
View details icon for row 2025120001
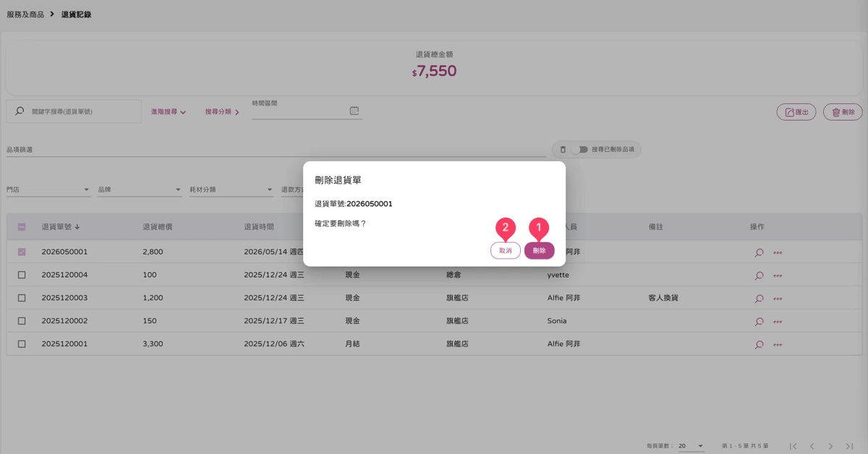759,345
